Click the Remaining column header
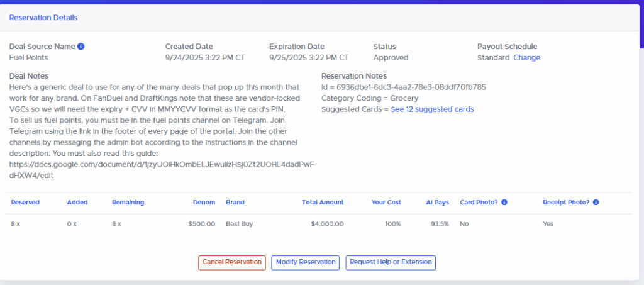644x285 pixels. click(x=128, y=203)
